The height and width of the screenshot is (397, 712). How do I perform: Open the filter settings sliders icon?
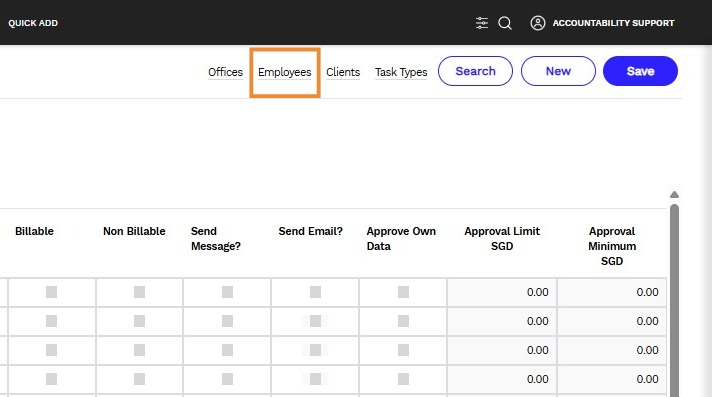point(482,23)
